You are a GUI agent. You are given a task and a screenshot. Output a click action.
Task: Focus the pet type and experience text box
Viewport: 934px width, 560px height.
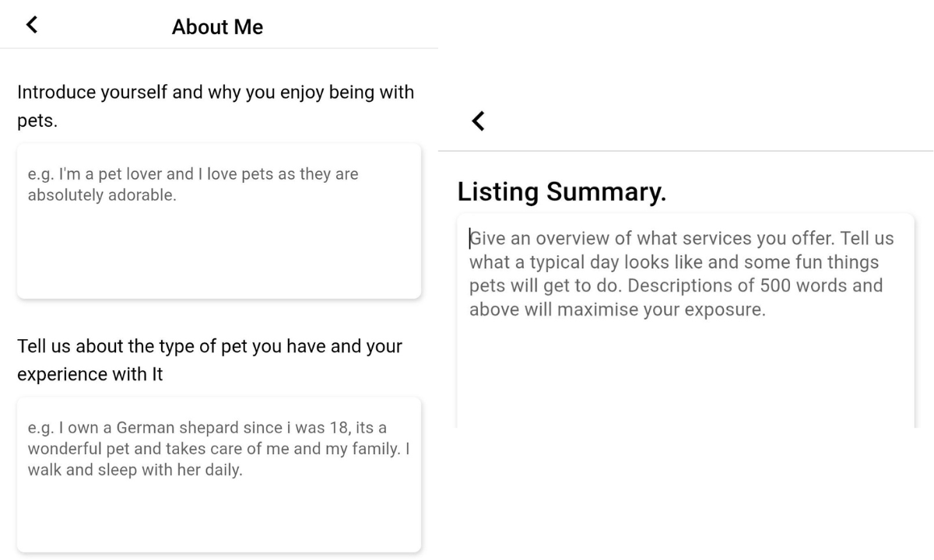(x=219, y=474)
